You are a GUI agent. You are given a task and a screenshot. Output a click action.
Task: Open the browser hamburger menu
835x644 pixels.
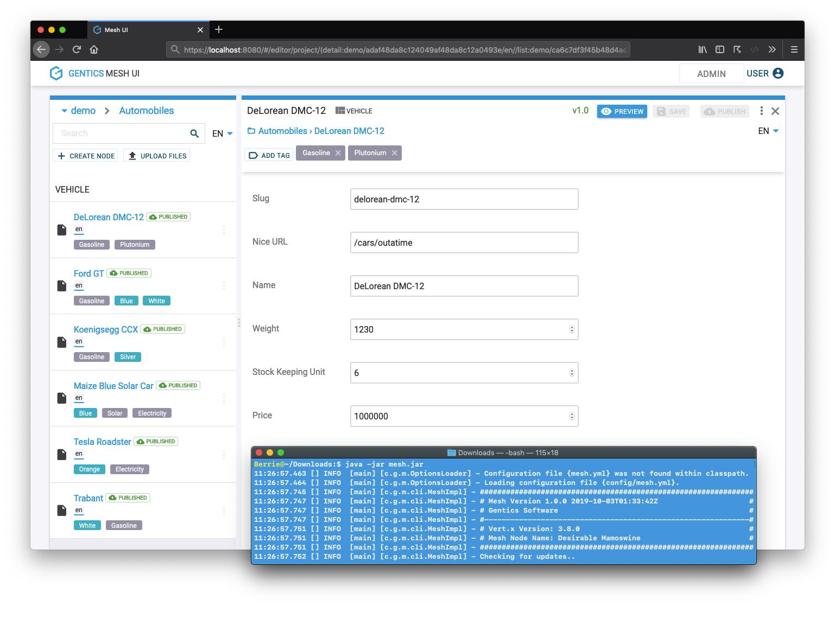click(x=794, y=49)
